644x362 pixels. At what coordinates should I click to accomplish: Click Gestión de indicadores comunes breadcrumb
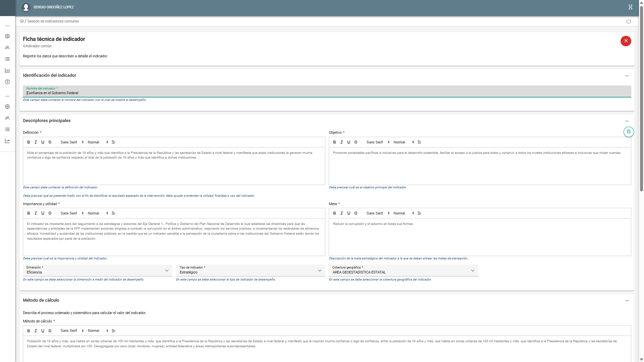coord(53,21)
